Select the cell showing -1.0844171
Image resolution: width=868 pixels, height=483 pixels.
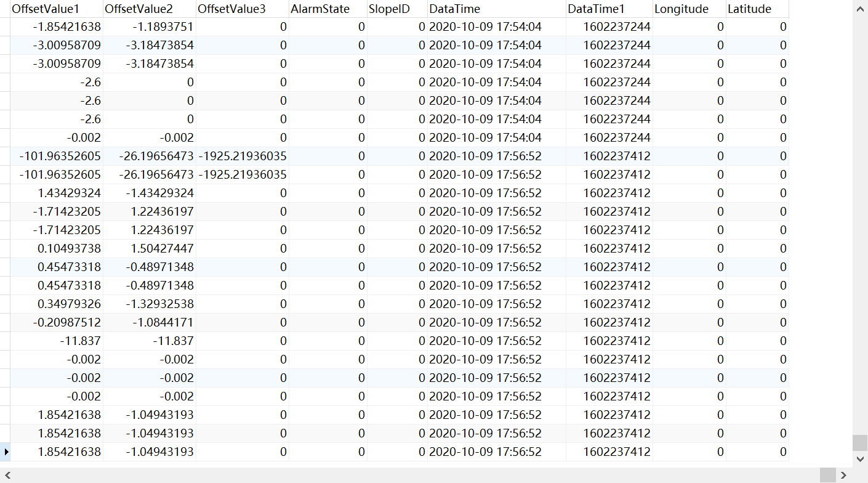coord(150,323)
